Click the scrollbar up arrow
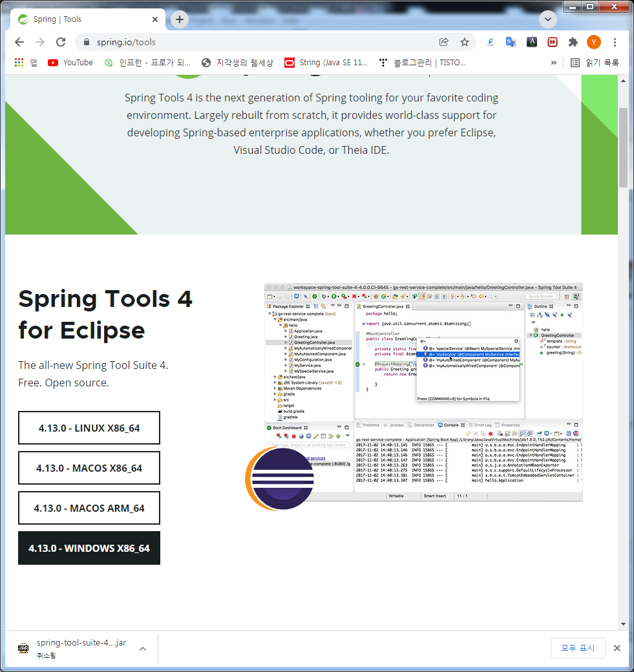This screenshot has height=672, width=634. 623,81
